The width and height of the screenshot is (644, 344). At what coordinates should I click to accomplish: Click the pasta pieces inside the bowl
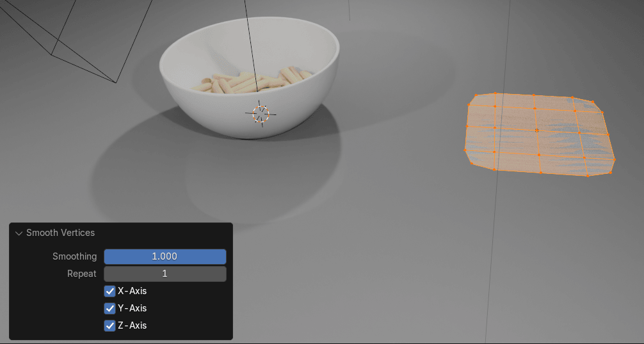250,81
